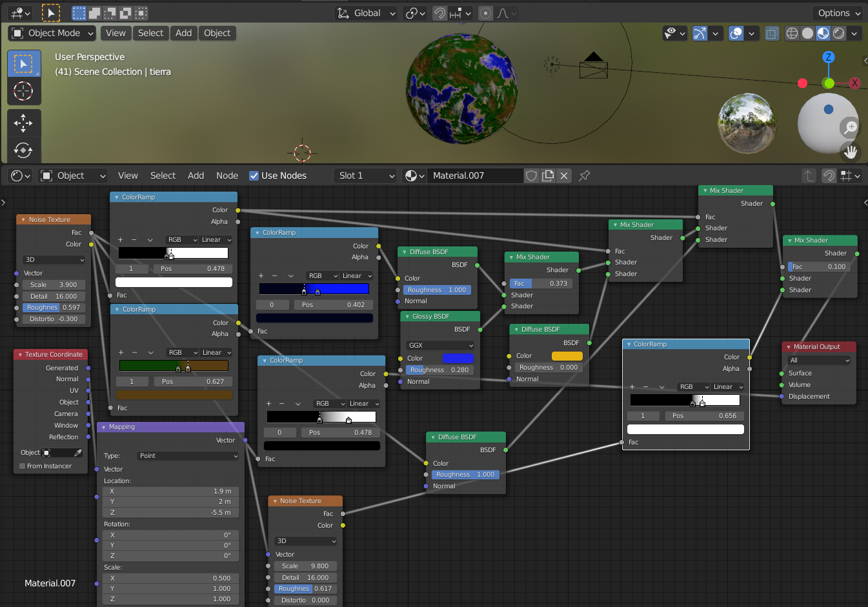Collapse the Texture Coordinate node
Viewport: 868px width, 607px height.
point(19,355)
